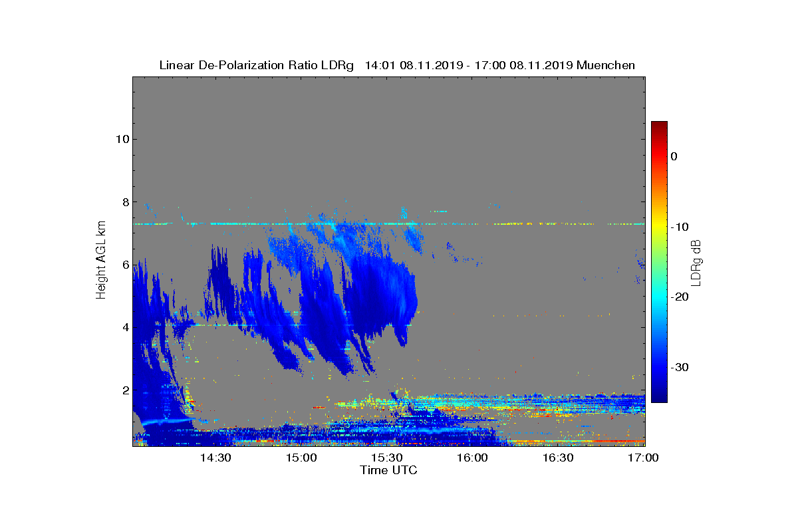Click the large blue cloud near 15:30
The width and height of the screenshot is (798, 532).
tap(382, 293)
